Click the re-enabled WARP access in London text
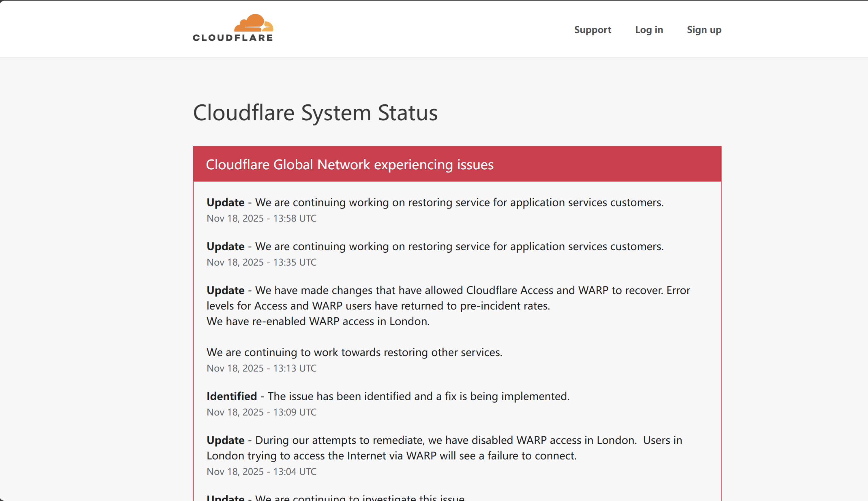This screenshot has width=868, height=501. click(318, 321)
